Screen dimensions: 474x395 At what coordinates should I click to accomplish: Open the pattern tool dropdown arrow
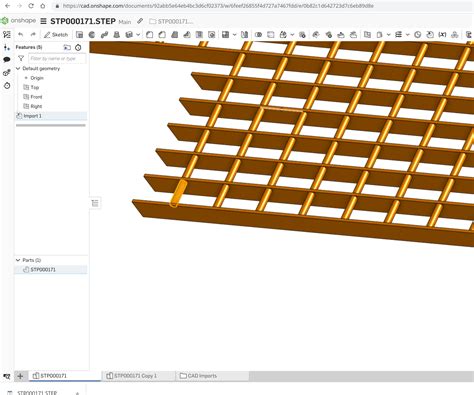(x=234, y=35)
